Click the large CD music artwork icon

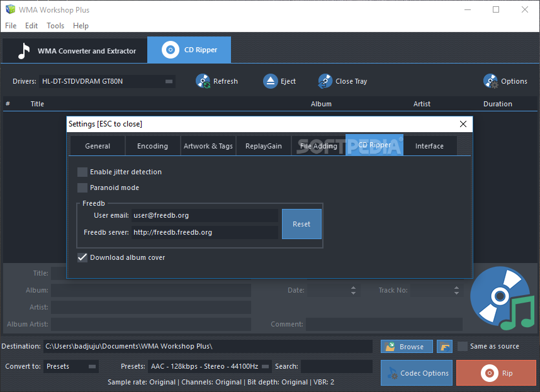[x=502, y=298]
